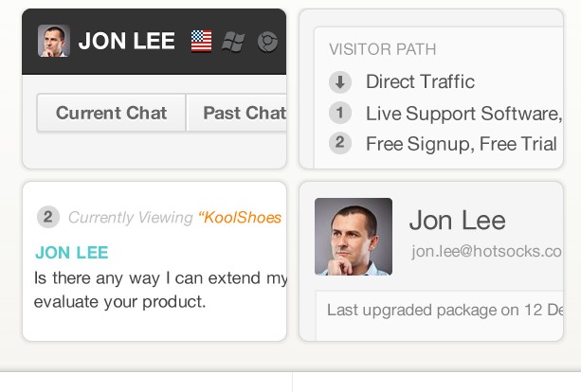The width and height of the screenshot is (581, 392).
Task: Click the jon.lee@hotsocks email address
Action: [x=486, y=251]
